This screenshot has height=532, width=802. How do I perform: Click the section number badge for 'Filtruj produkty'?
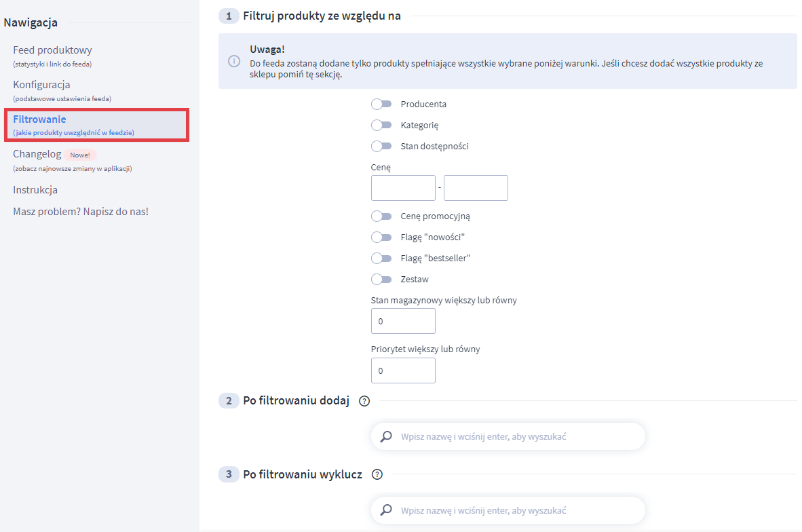click(228, 16)
